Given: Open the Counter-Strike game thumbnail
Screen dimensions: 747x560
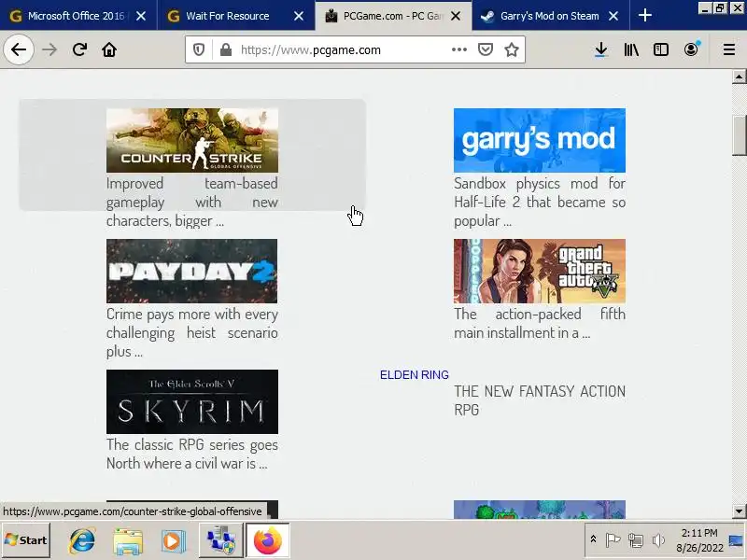Looking at the screenshot, I should tap(192, 140).
